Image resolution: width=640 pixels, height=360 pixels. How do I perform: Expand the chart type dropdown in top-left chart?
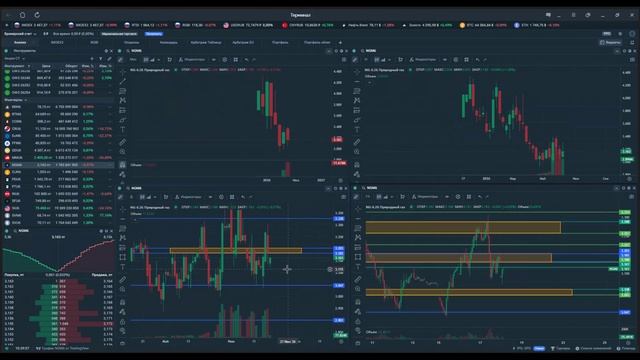point(158,60)
